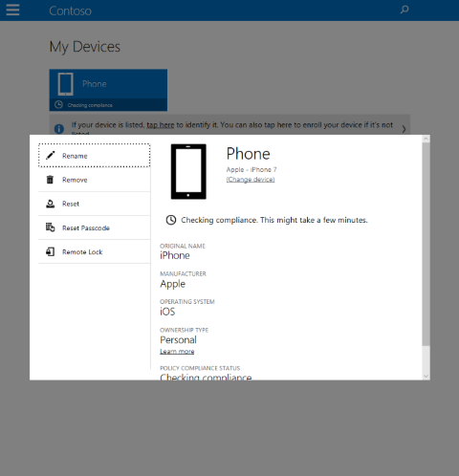Click the pencil icon beside Rename

(51, 156)
